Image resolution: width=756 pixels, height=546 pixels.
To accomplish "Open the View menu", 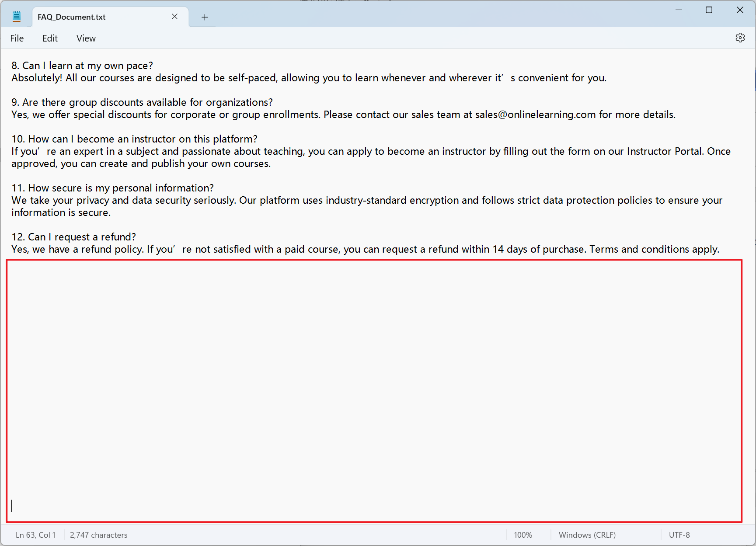I will [86, 38].
